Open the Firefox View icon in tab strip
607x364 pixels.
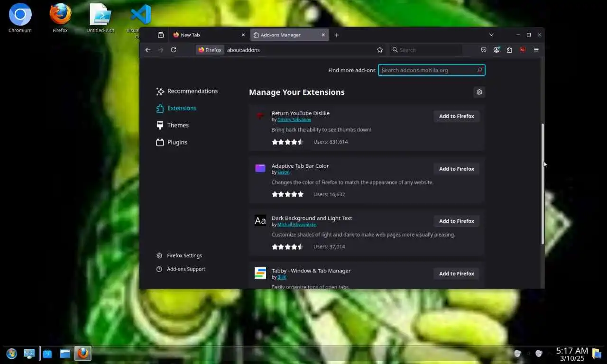tap(161, 35)
